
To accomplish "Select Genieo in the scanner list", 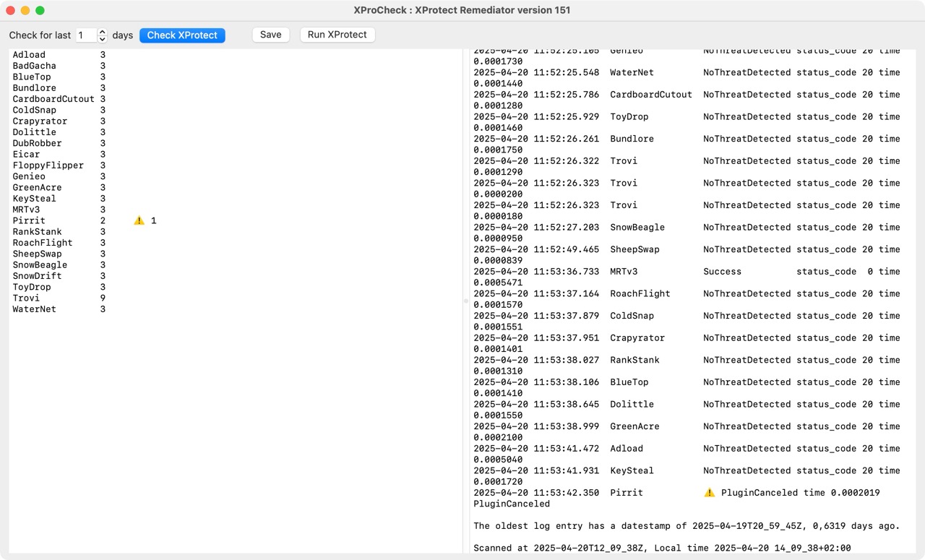I will [x=29, y=176].
